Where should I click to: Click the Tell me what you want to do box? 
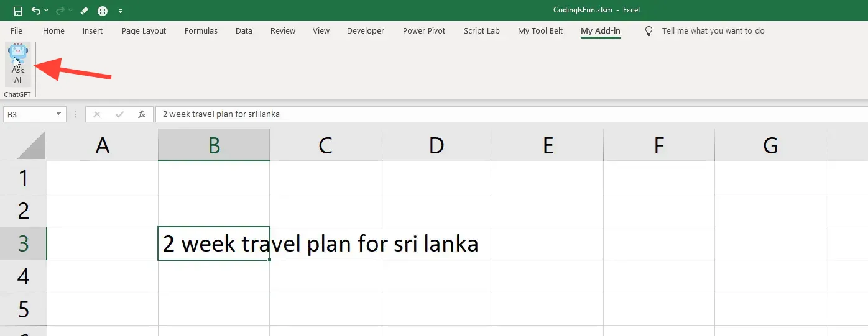[x=713, y=31]
